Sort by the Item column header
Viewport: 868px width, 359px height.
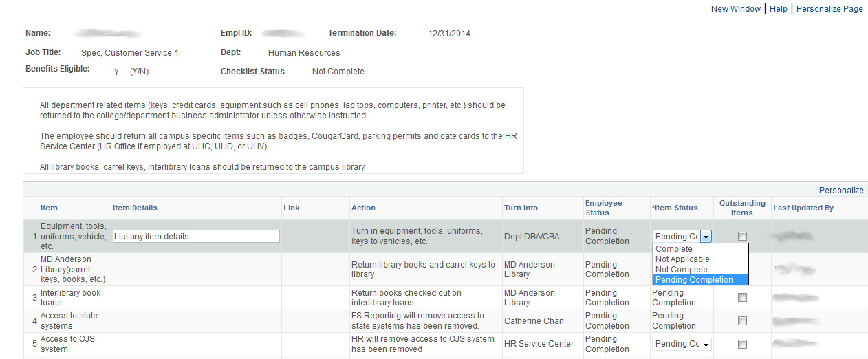click(49, 208)
